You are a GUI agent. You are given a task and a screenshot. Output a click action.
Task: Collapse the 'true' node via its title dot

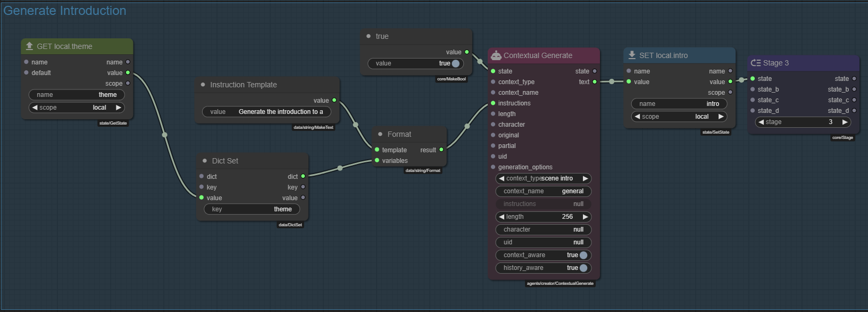(368, 36)
